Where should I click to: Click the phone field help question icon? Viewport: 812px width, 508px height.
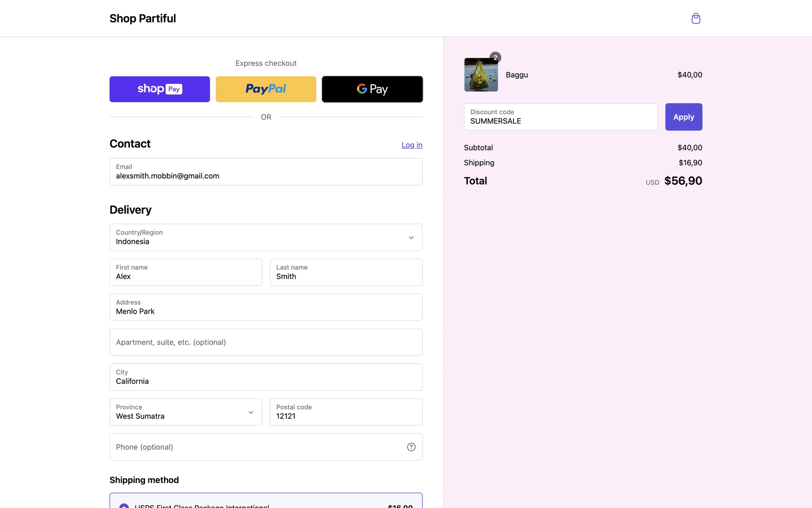point(411,447)
